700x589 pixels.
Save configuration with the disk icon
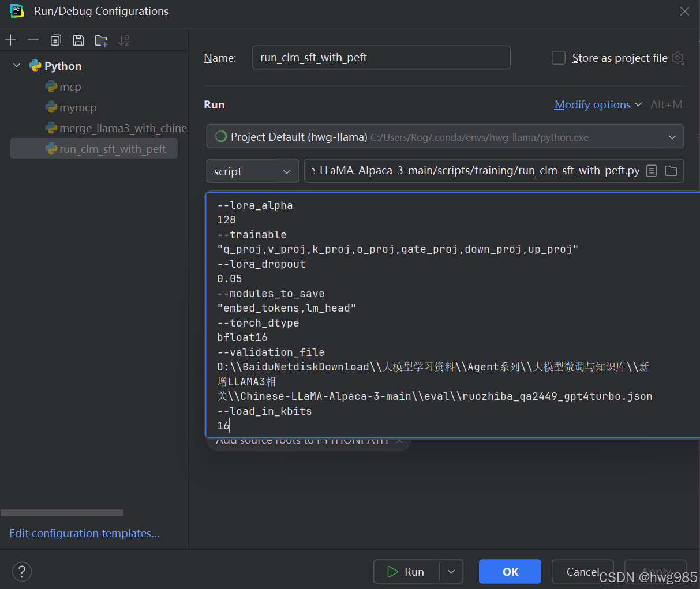coord(78,40)
